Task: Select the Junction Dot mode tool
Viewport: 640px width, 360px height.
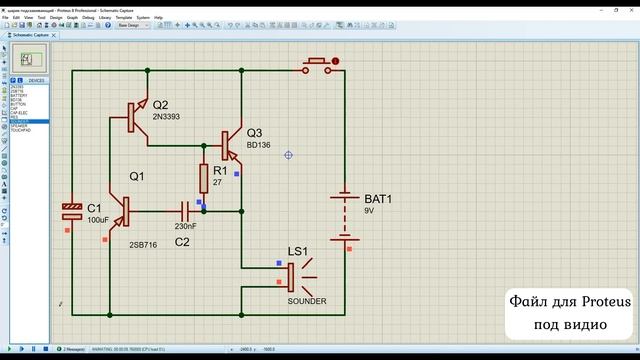Action: click(x=4, y=62)
